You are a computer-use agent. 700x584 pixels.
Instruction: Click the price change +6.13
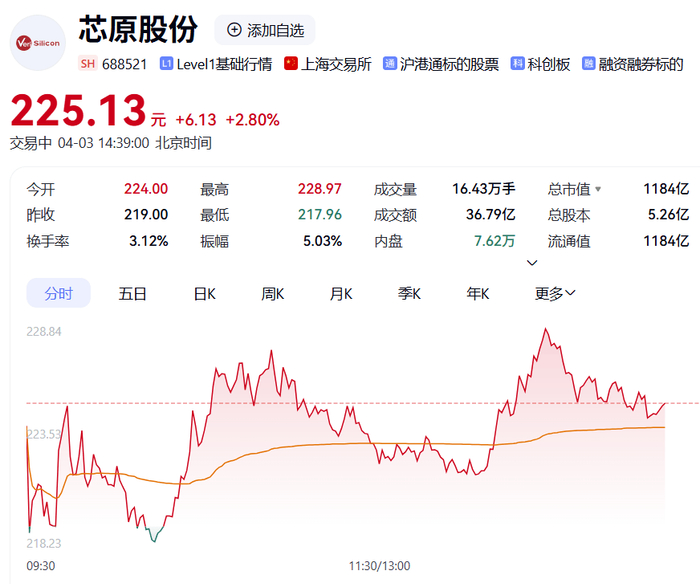[x=196, y=120]
